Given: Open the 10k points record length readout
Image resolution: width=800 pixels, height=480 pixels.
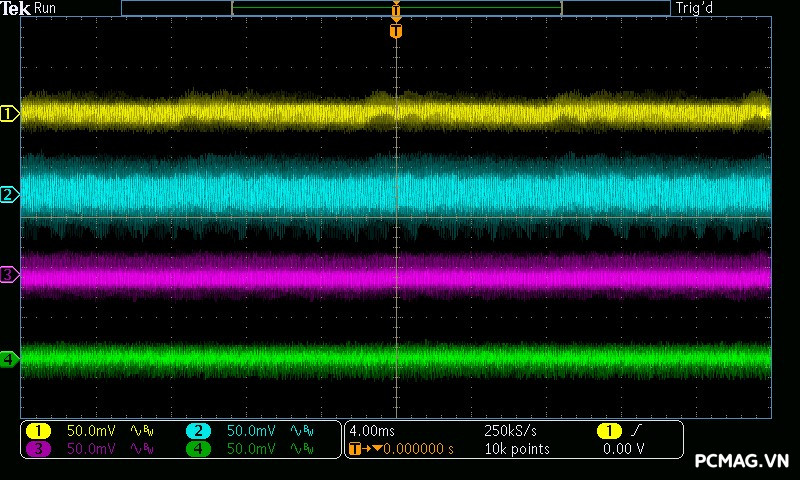Looking at the screenshot, I should 517,449.
